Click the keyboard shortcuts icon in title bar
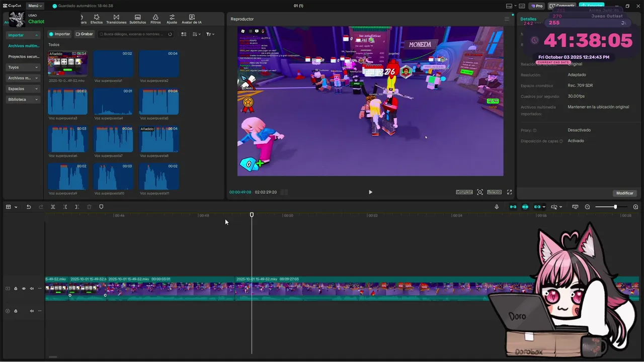 pos(522,6)
